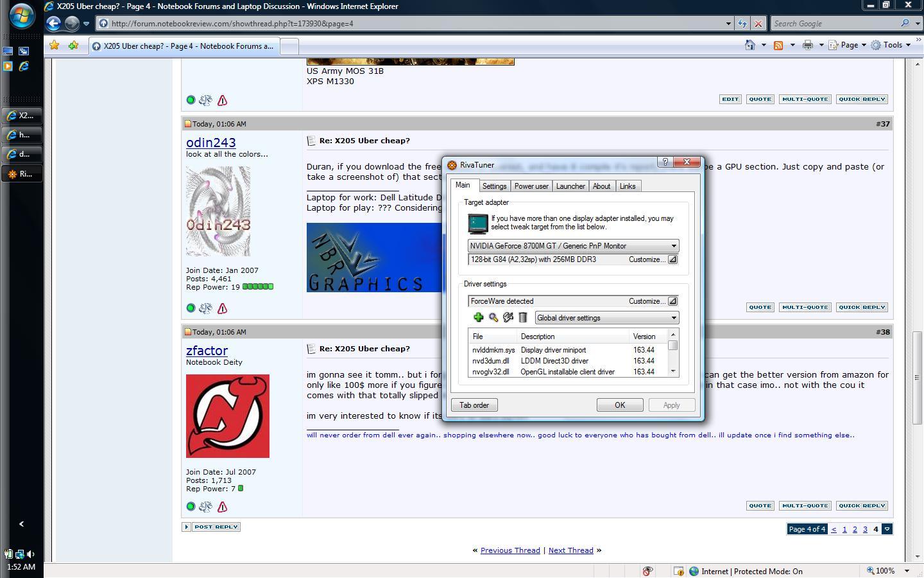Select the nvlddmkm.sys row in file list
924x578 pixels.
[x=568, y=350]
